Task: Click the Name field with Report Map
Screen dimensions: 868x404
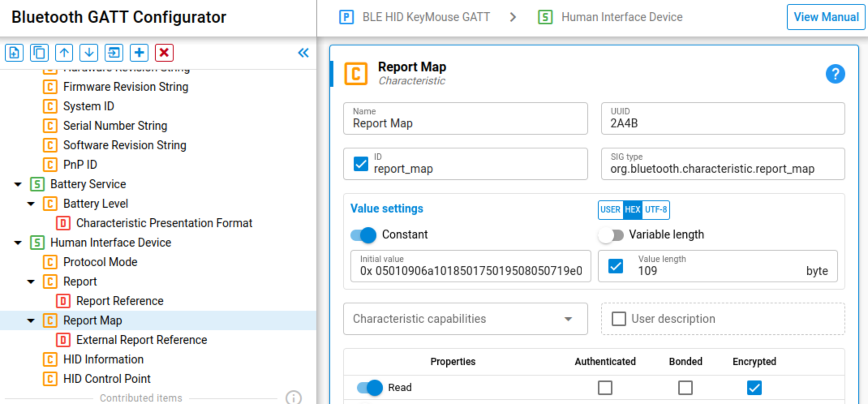Action: coord(465,118)
